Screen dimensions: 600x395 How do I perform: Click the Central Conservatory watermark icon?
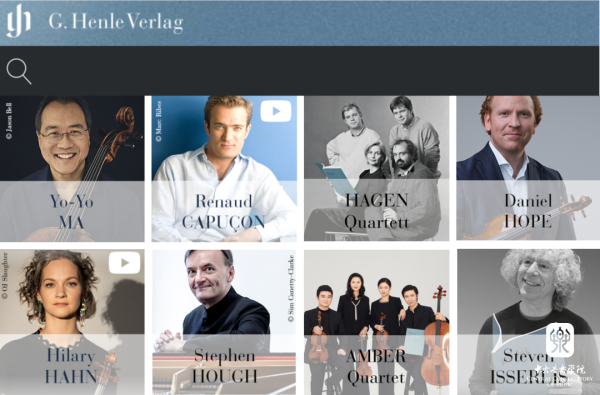pyautogui.click(x=560, y=340)
